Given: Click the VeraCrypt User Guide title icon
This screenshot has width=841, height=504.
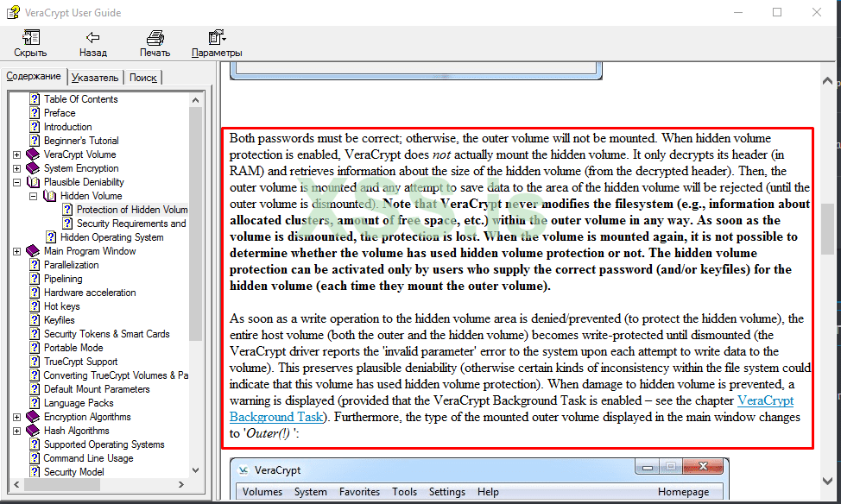Looking at the screenshot, I should coord(13,12).
